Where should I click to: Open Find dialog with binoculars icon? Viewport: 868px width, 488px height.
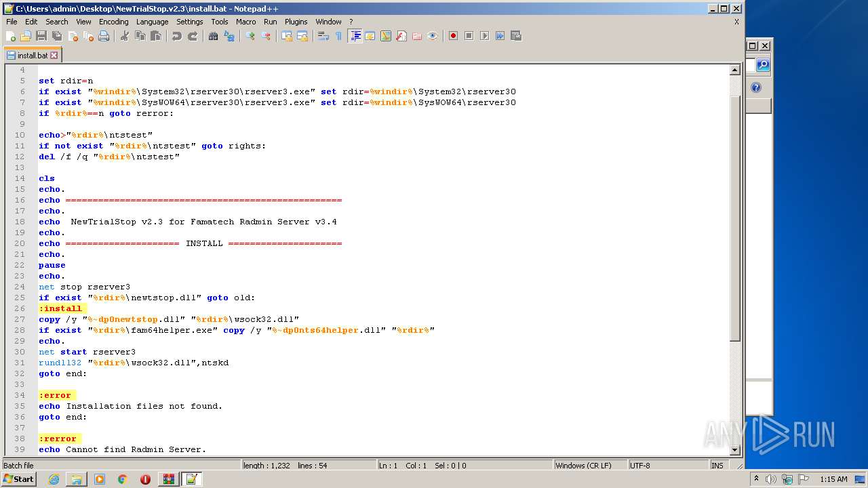click(x=214, y=36)
